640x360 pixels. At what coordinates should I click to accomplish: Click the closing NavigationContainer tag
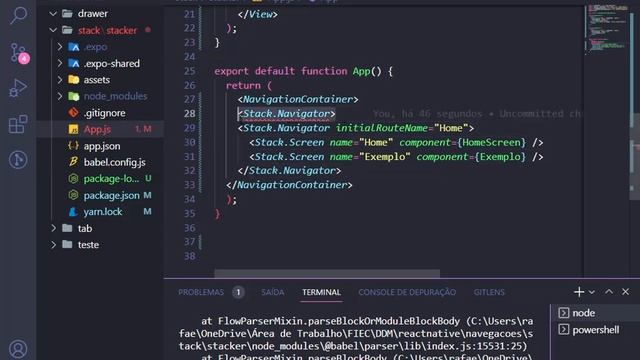point(289,185)
